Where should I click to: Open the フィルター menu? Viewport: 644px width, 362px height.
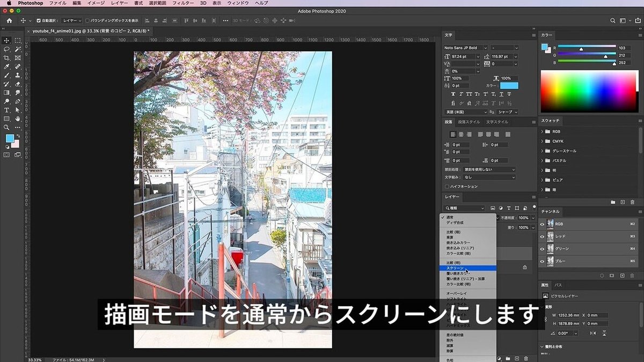(184, 3)
